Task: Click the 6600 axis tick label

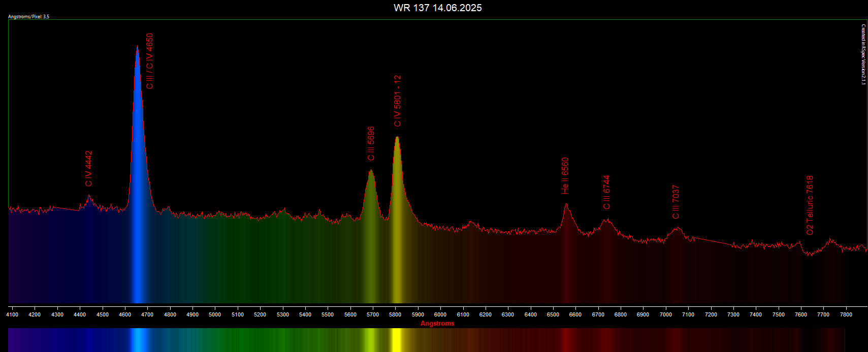Action: 575,314
